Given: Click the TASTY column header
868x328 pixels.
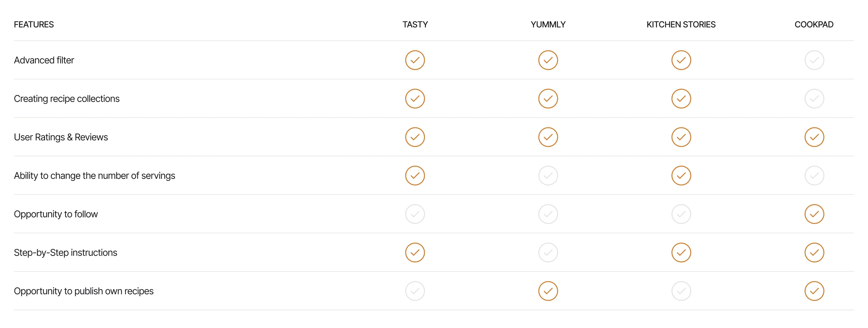Looking at the screenshot, I should [415, 24].
